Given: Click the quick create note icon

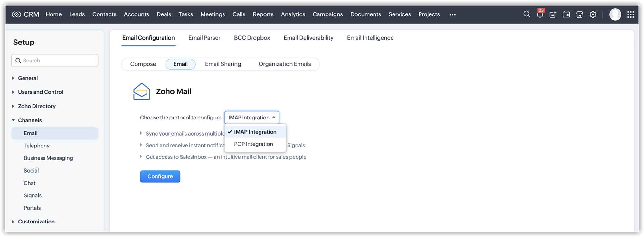Looking at the screenshot, I should (x=553, y=14).
